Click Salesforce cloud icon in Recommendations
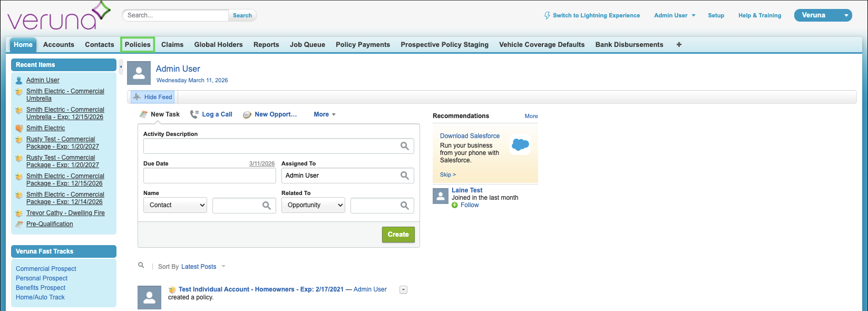This screenshot has width=868, height=311. tap(521, 144)
